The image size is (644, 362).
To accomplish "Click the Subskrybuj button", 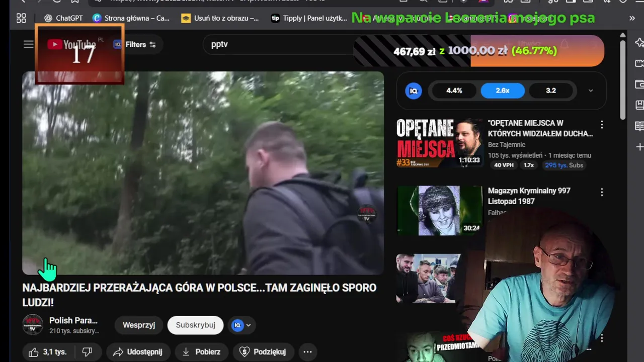I will (196, 325).
